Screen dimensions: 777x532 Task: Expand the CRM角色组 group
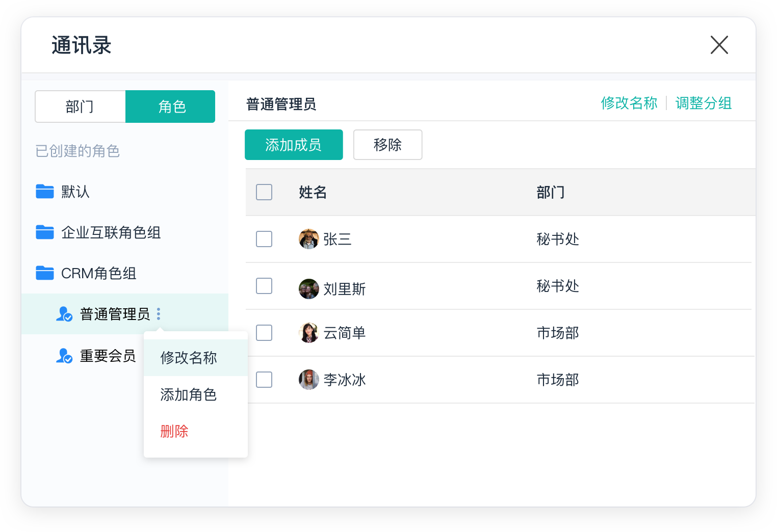(x=99, y=273)
